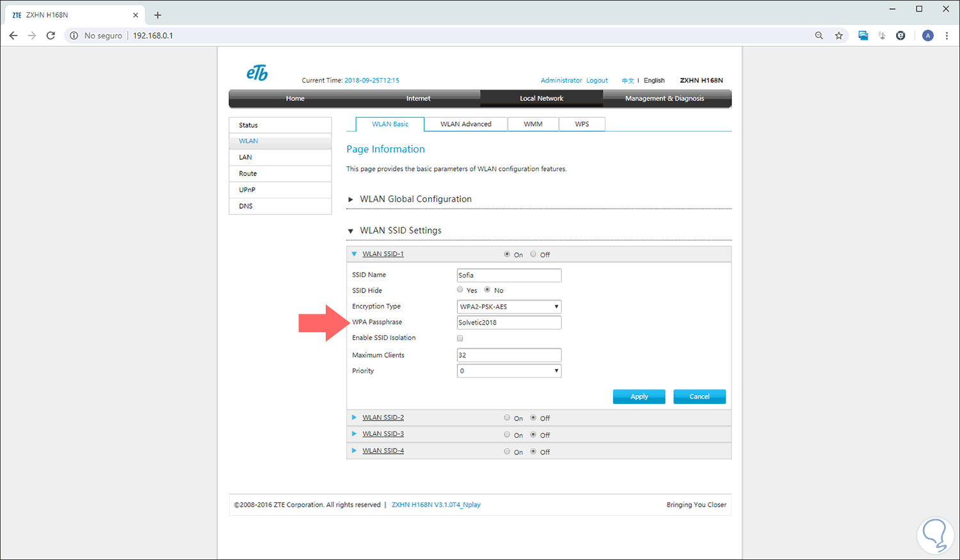Go back to the previous page
The width and height of the screenshot is (960, 560).
[13, 36]
